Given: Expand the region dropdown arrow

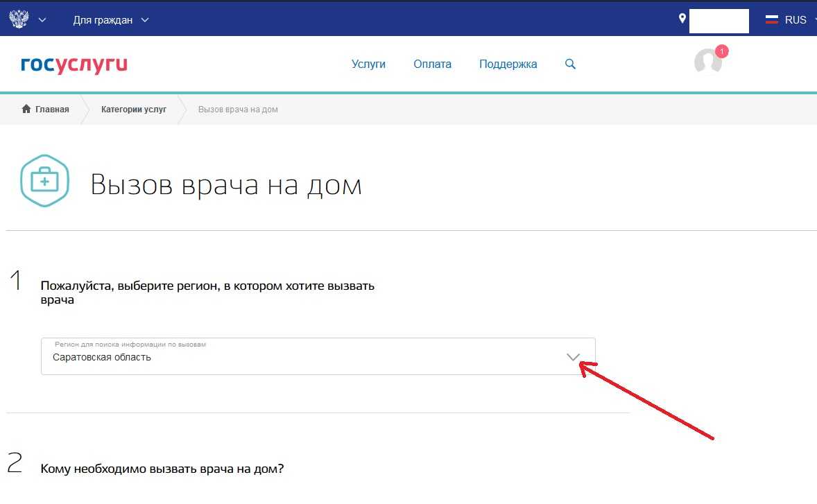Looking at the screenshot, I should pos(573,357).
